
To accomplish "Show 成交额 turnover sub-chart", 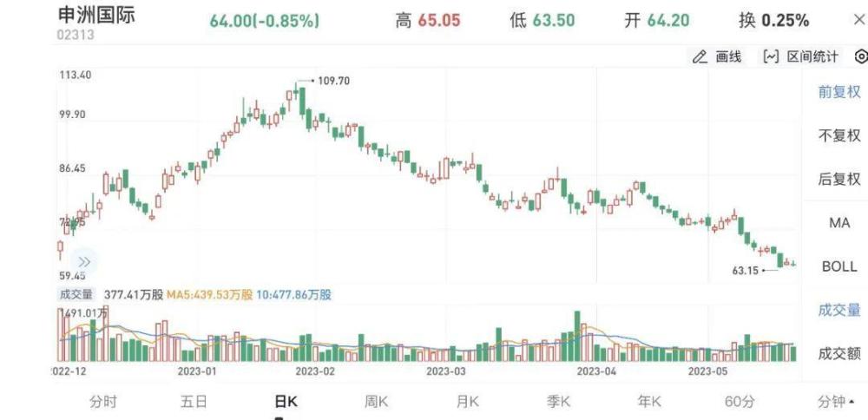I will click(x=839, y=354).
